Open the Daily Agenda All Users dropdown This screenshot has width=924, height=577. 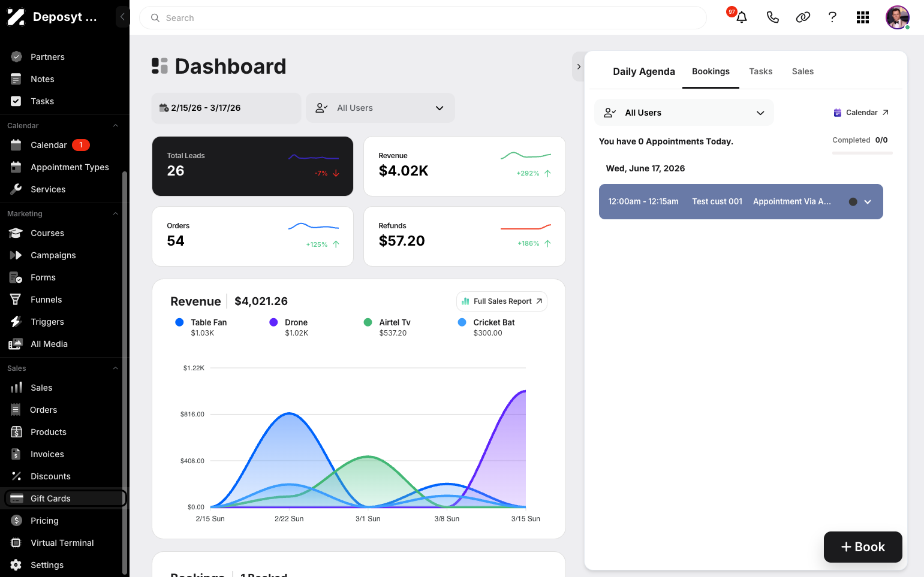(x=684, y=113)
